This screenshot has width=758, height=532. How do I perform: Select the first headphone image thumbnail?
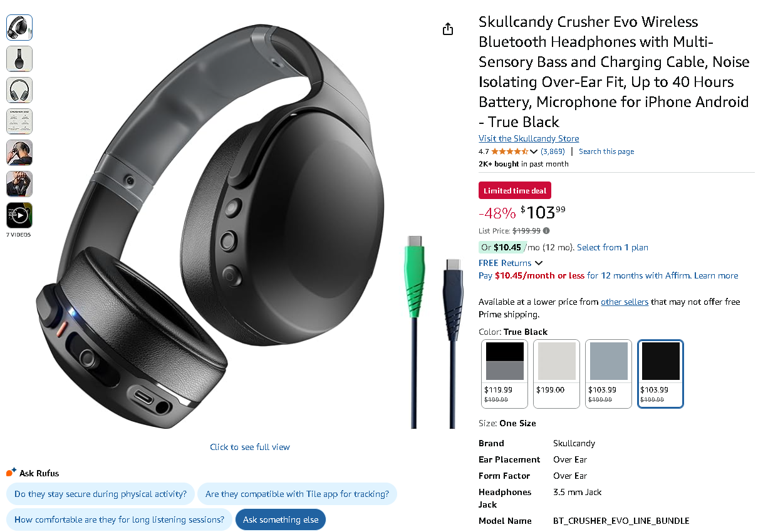coord(19,28)
